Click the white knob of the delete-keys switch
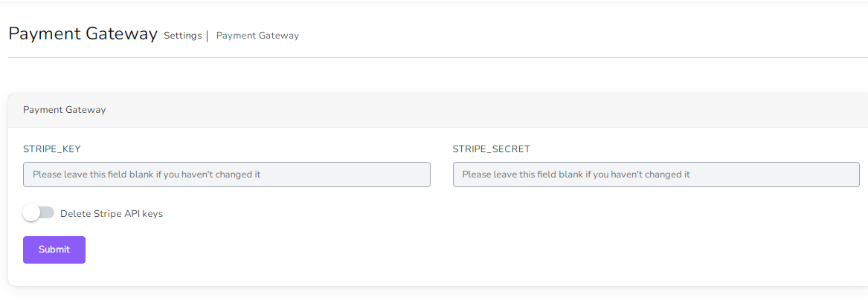Viewport: 868px width, 303px height. coord(31,213)
